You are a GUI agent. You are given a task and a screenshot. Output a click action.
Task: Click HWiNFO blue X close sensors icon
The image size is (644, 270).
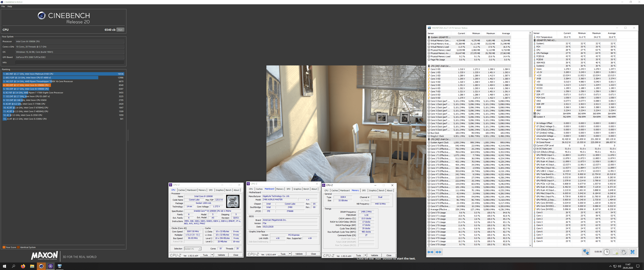(x=633, y=252)
